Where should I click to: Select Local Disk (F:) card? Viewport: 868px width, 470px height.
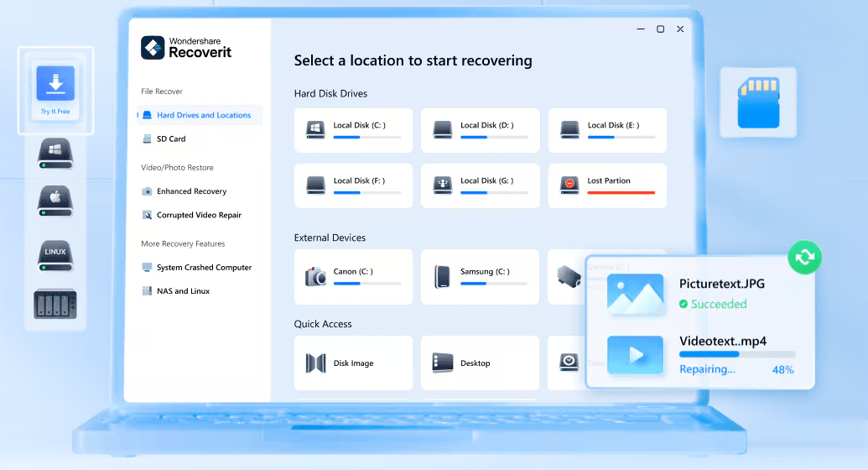tap(353, 185)
